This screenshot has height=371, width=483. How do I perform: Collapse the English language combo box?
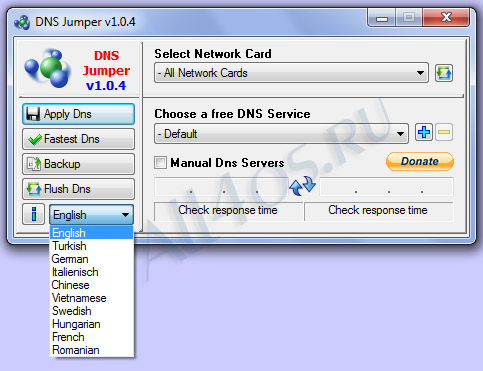point(91,215)
